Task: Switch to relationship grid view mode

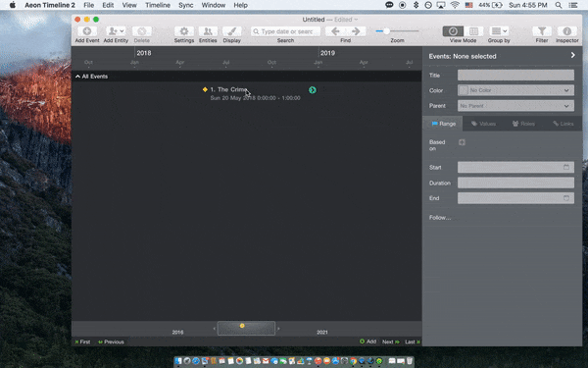Action: pyautogui.click(x=473, y=31)
